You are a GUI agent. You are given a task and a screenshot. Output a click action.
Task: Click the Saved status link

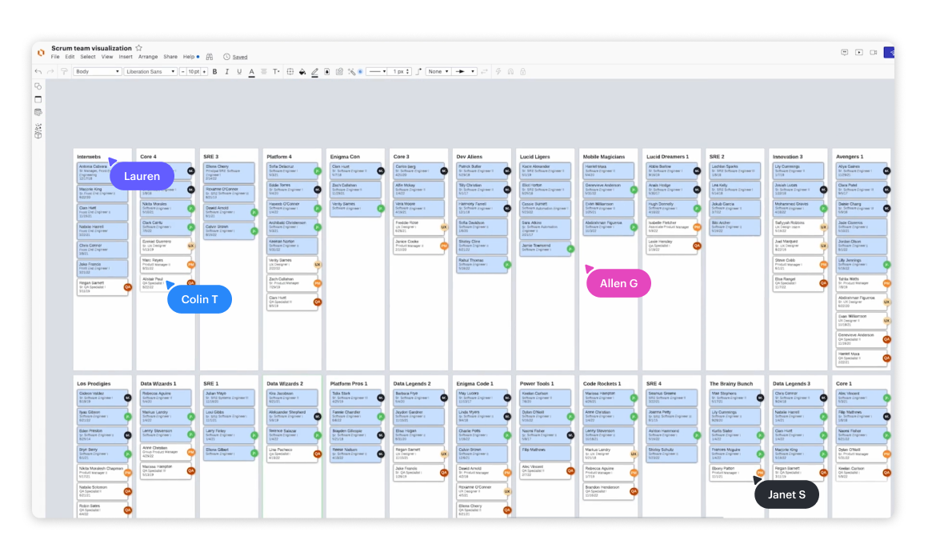pyautogui.click(x=239, y=58)
